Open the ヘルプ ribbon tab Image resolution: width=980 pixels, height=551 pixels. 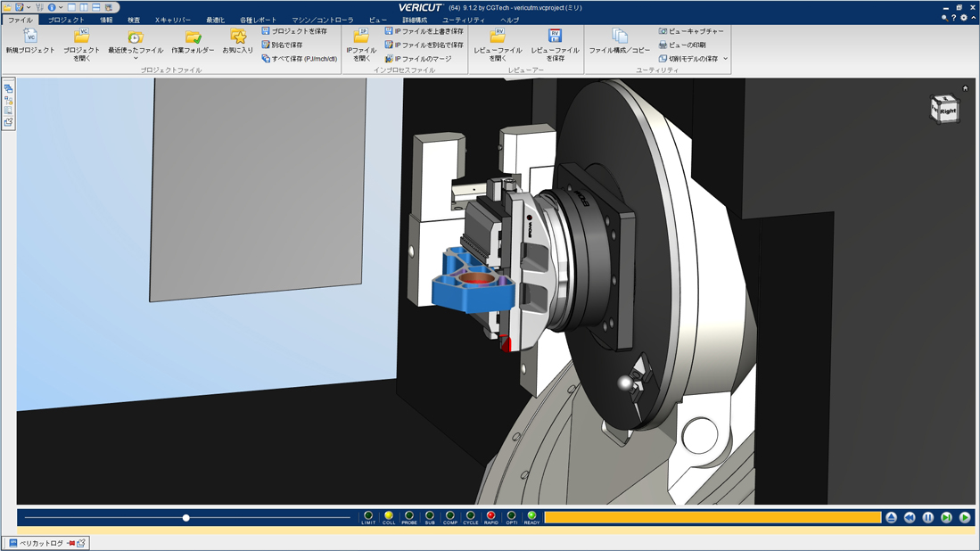click(x=509, y=20)
